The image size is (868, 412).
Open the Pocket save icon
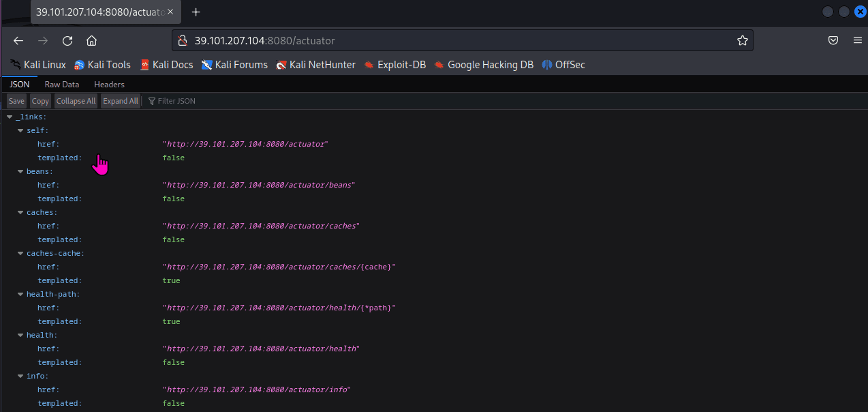point(833,40)
